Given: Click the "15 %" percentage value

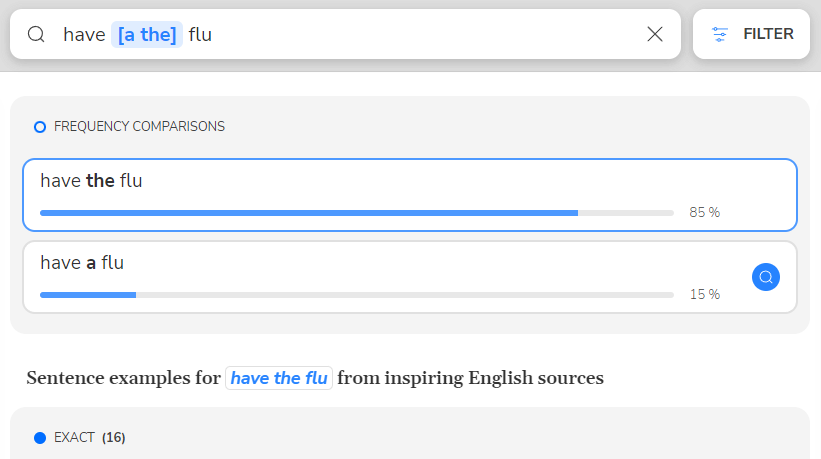Looking at the screenshot, I should tap(704, 295).
